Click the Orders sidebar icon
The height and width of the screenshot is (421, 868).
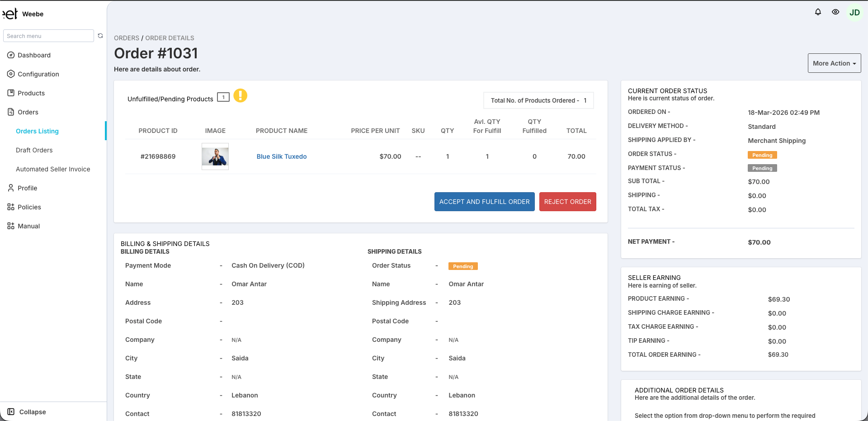pyautogui.click(x=10, y=112)
